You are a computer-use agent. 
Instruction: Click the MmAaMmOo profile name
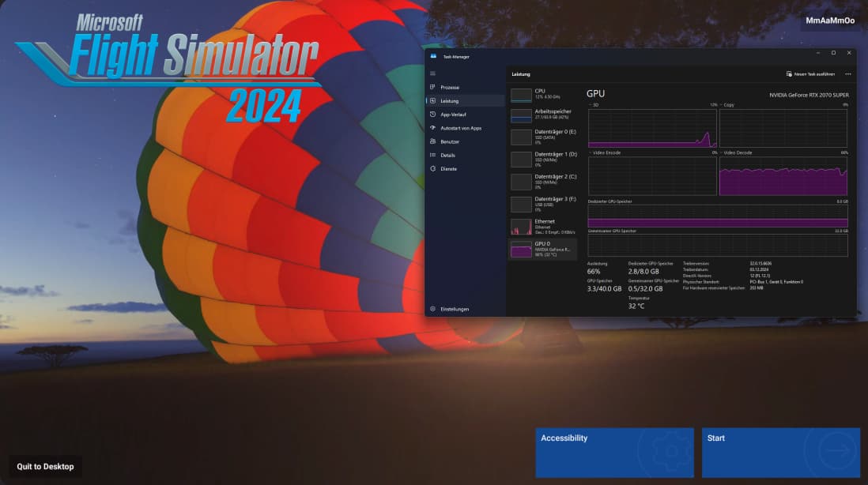pyautogui.click(x=830, y=21)
